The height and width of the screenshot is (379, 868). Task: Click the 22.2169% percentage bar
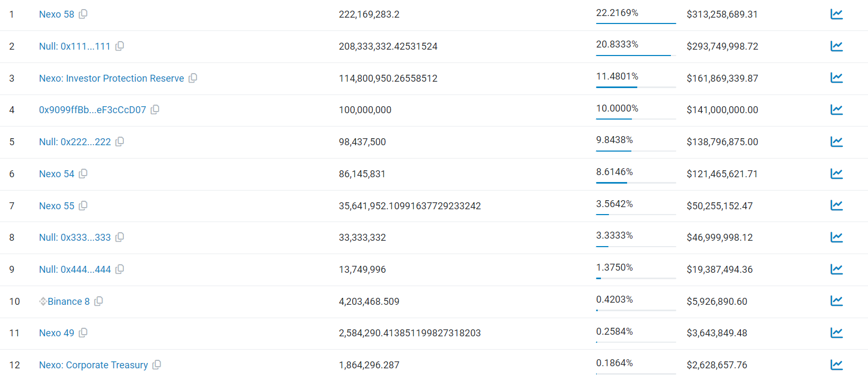tap(636, 23)
